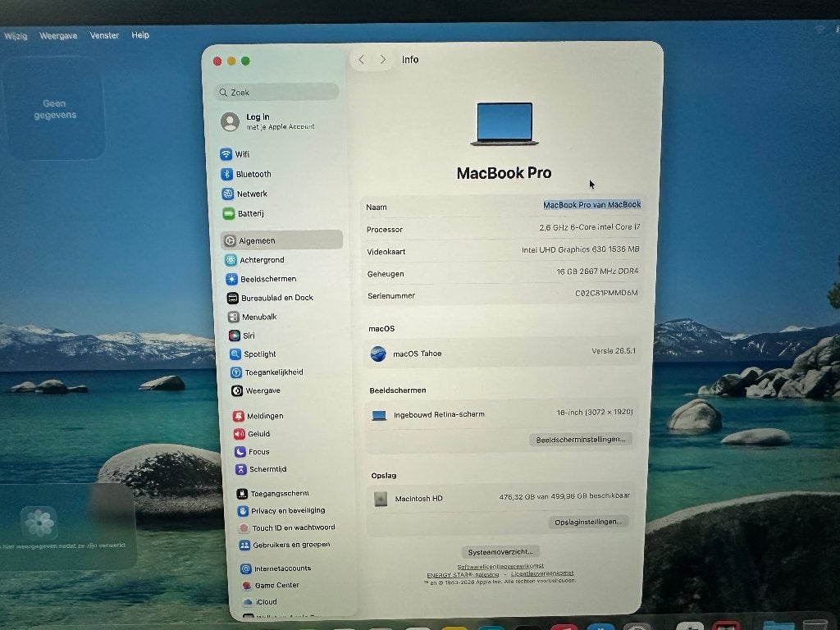
Task: Open the Meldingen bell icon
Action: pos(239,416)
